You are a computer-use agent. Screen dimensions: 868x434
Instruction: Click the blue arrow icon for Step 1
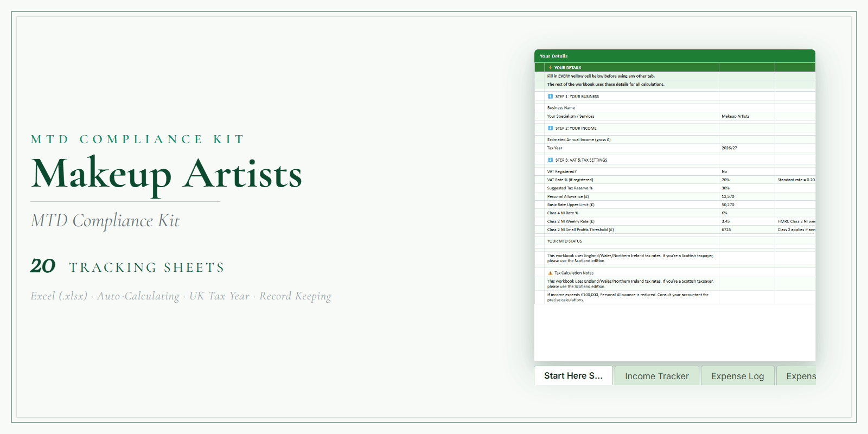550,97
